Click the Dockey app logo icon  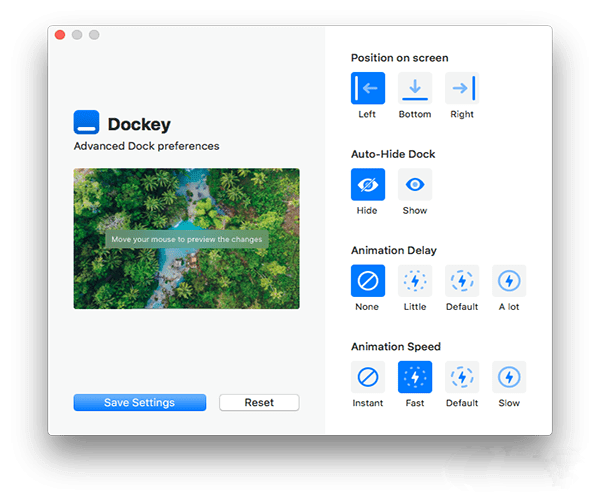click(86, 122)
